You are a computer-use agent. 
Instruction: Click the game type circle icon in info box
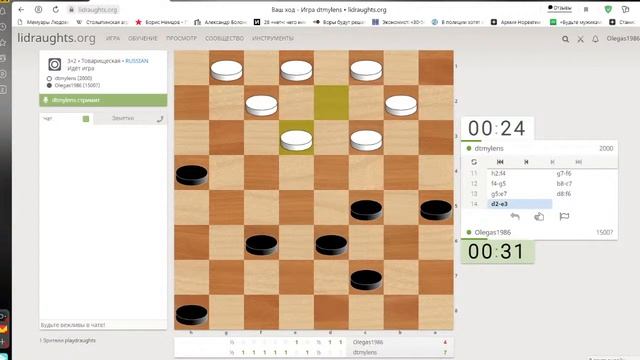pos(55,64)
